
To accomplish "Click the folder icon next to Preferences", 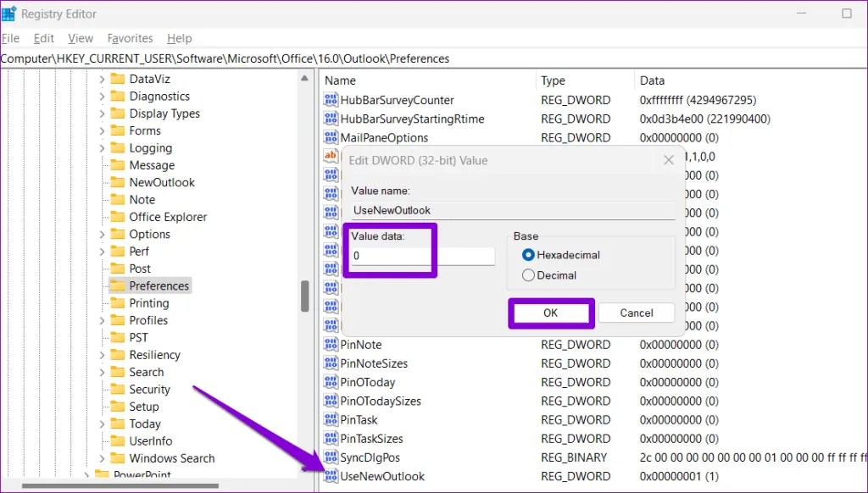I will click(117, 285).
